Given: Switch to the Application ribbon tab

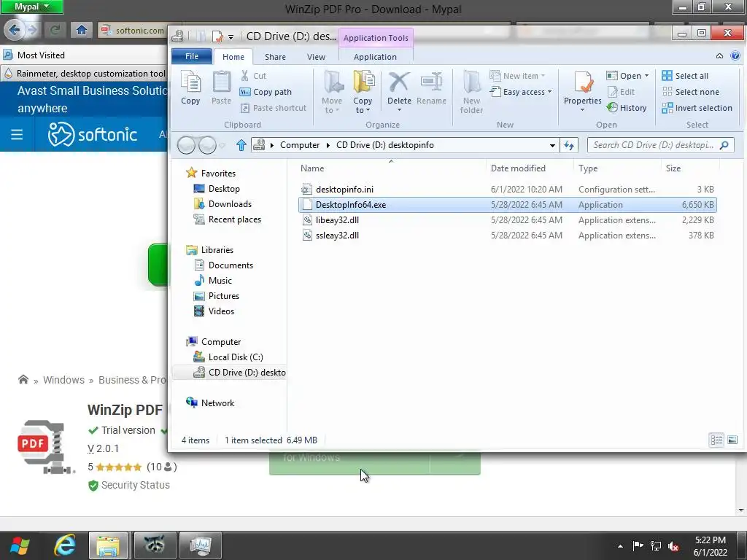Looking at the screenshot, I should (375, 57).
